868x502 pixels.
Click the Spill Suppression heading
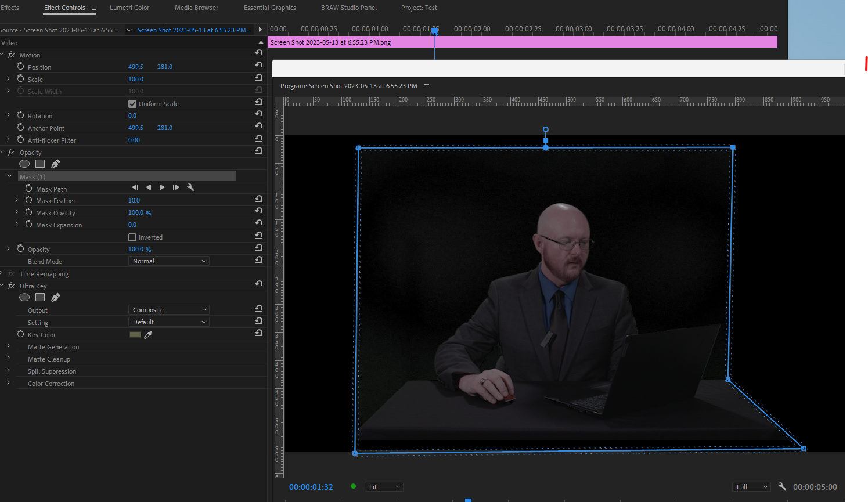[51, 371]
